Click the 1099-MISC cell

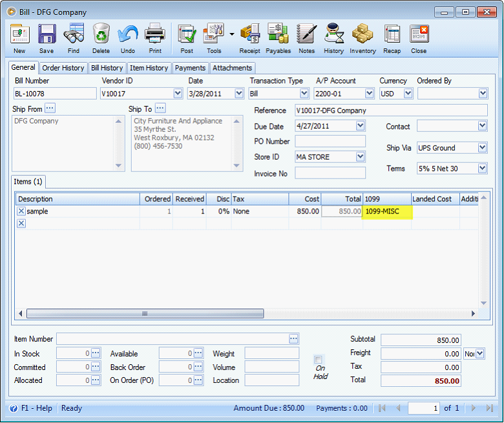pos(387,211)
